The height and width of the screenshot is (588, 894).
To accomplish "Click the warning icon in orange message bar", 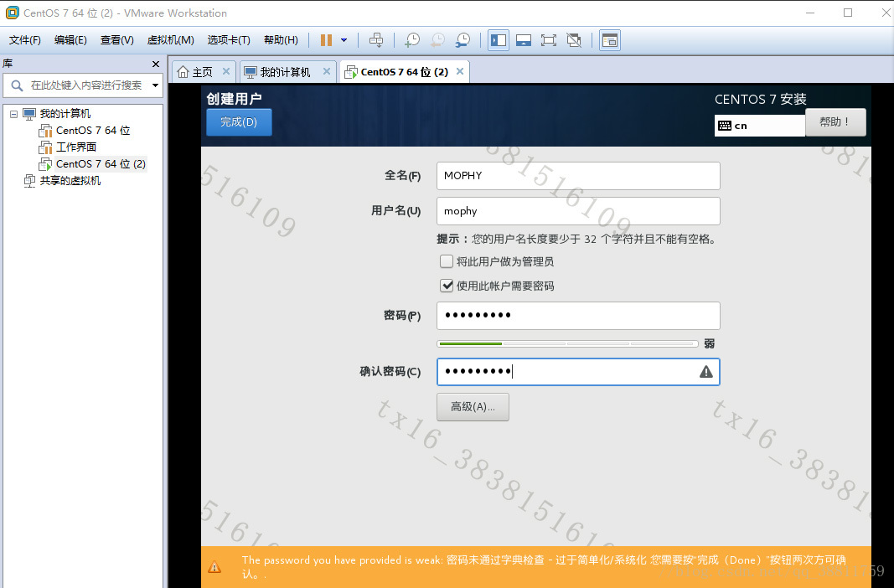I will [214, 567].
